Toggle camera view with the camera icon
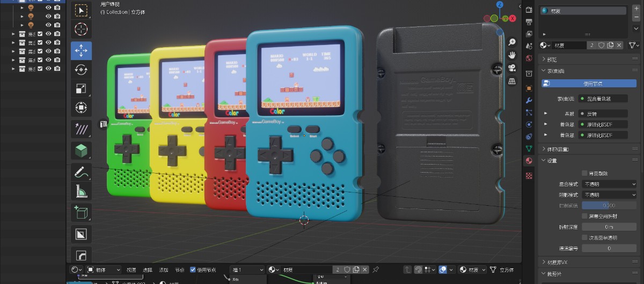644x284 pixels. (x=512, y=68)
